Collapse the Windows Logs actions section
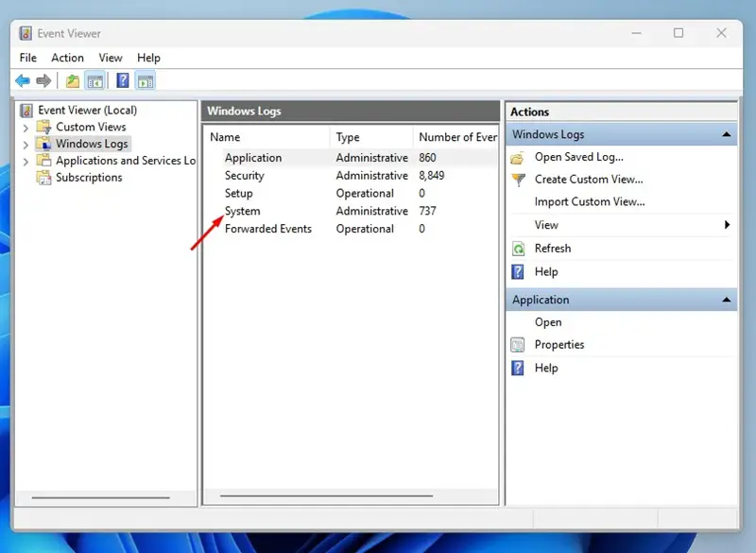756x553 pixels. click(x=726, y=134)
